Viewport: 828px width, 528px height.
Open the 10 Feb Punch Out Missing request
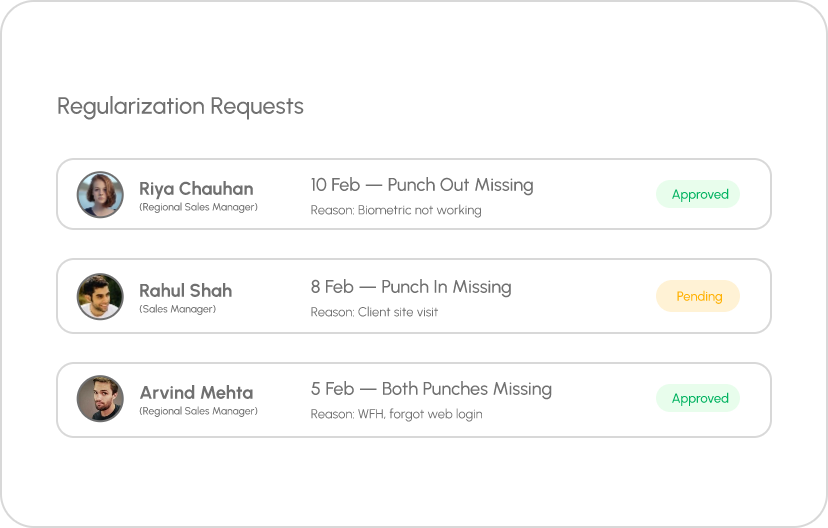pyautogui.click(x=421, y=185)
